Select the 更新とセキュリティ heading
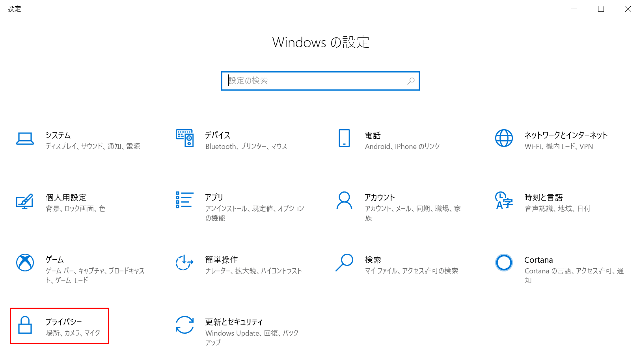Image resolution: width=641 pixels, height=364 pixels. click(234, 322)
